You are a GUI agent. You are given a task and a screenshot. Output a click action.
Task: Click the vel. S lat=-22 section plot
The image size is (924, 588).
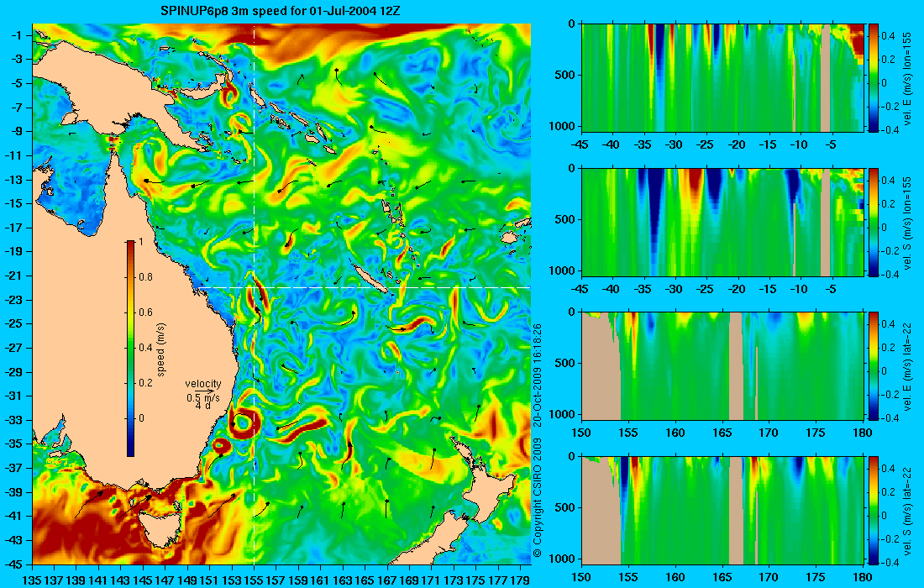722,510
